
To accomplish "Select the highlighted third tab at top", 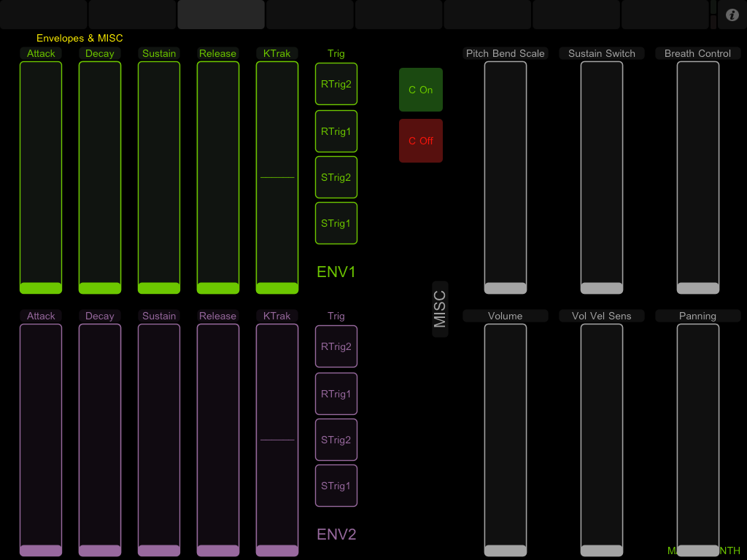I will (221, 14).
